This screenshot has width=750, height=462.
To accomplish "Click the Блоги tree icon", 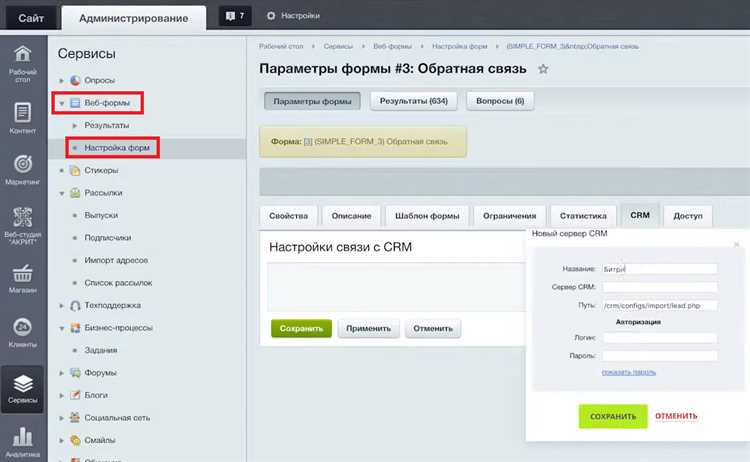I will click(75, 395).
